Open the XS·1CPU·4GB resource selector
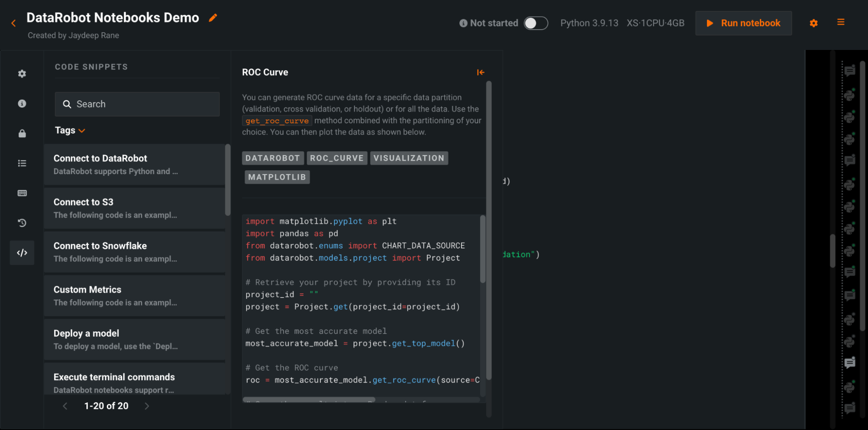Screen dimensions: 868x430 [655, 23]
